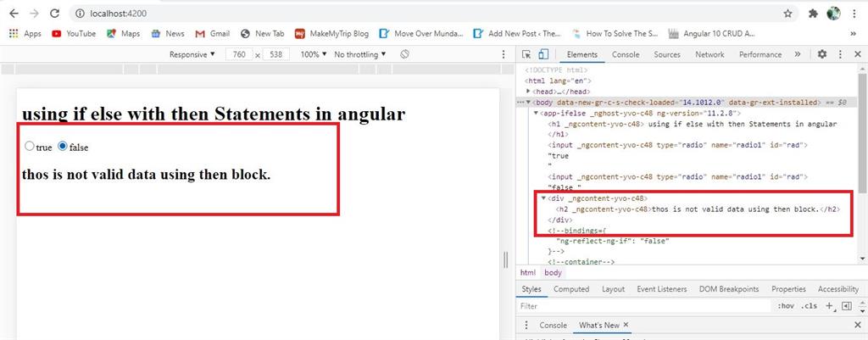The image size is (868, 340).
Task: Show more bookmarks with the overflow chevron
Action: (x=854, y=34)
